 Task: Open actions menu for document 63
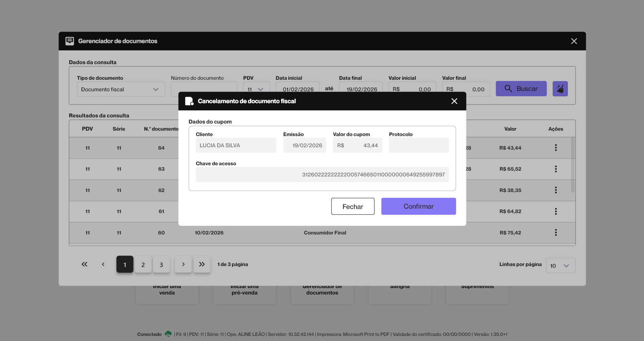[556, 169]
